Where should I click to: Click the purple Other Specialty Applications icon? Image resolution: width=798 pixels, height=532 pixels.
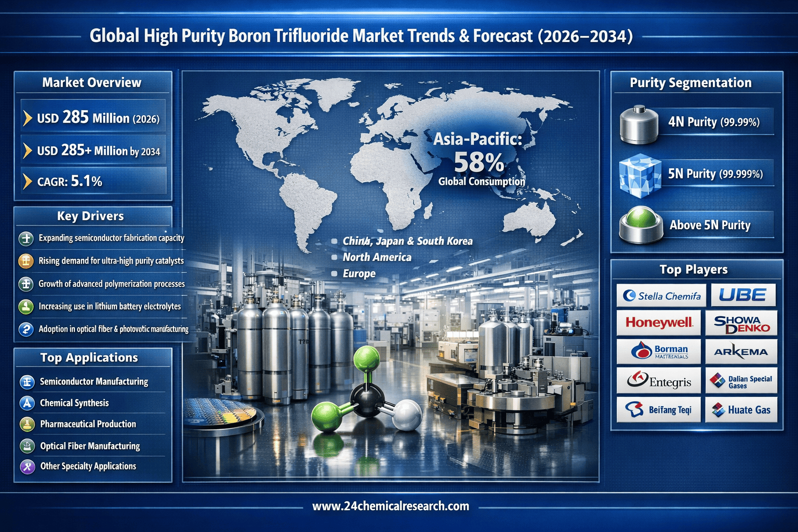(x=27, y=467)
